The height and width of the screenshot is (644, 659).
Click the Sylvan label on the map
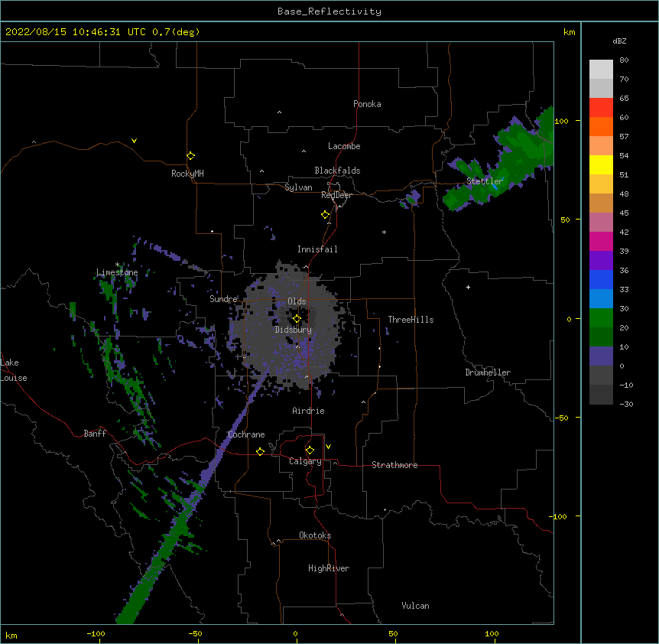click(298, 187)
